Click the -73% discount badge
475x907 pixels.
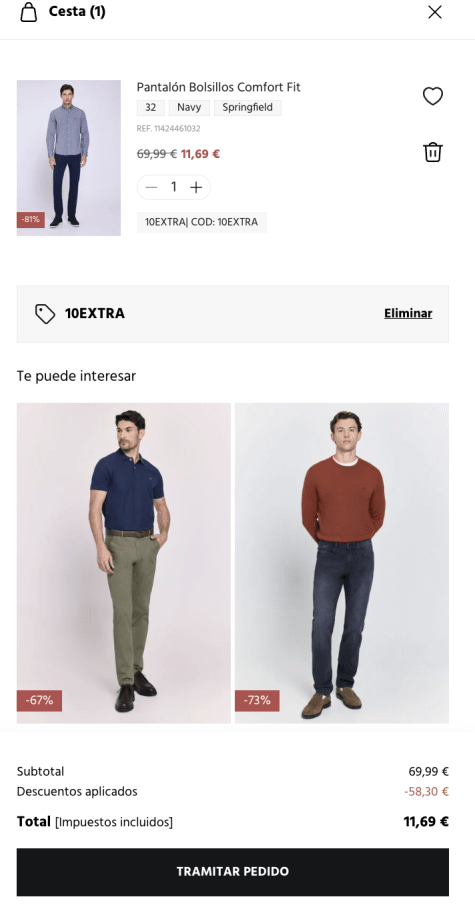[x=257, y=700]
